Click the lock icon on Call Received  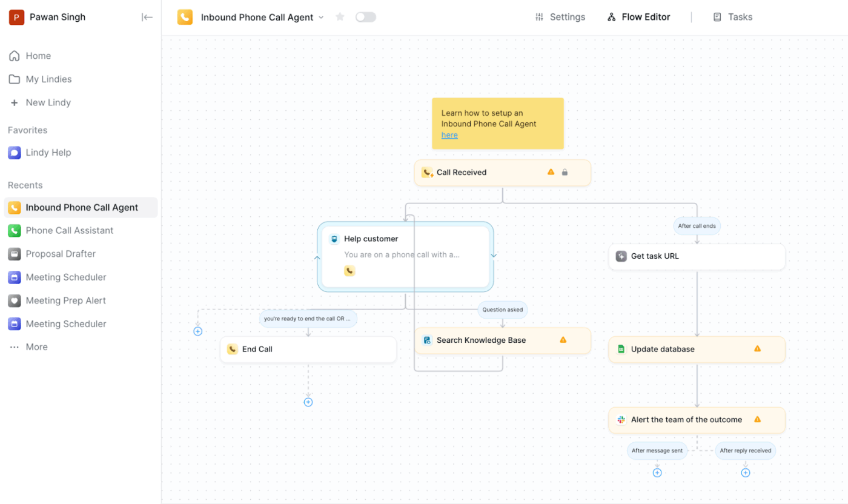(565, 173)
